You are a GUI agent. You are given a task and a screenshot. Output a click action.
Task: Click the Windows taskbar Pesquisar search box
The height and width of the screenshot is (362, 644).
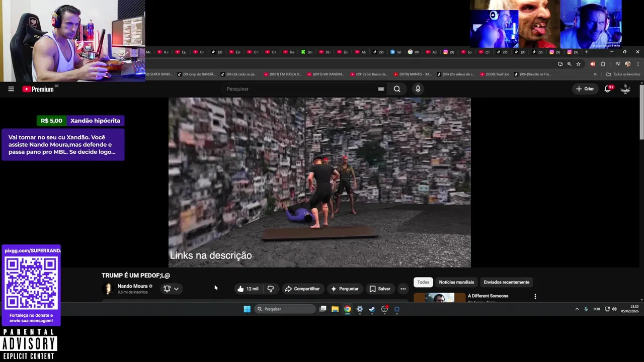(x=285, y=309)
